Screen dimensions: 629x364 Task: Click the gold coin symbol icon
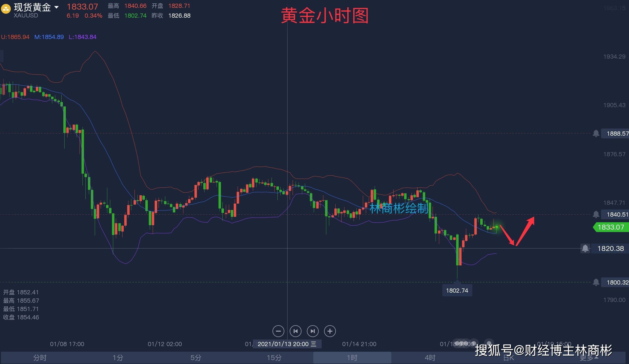click(6, 9)
